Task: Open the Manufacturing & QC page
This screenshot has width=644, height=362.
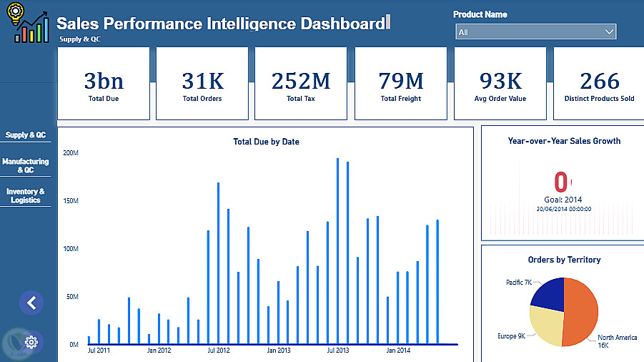Action: (x=26, y=166)
